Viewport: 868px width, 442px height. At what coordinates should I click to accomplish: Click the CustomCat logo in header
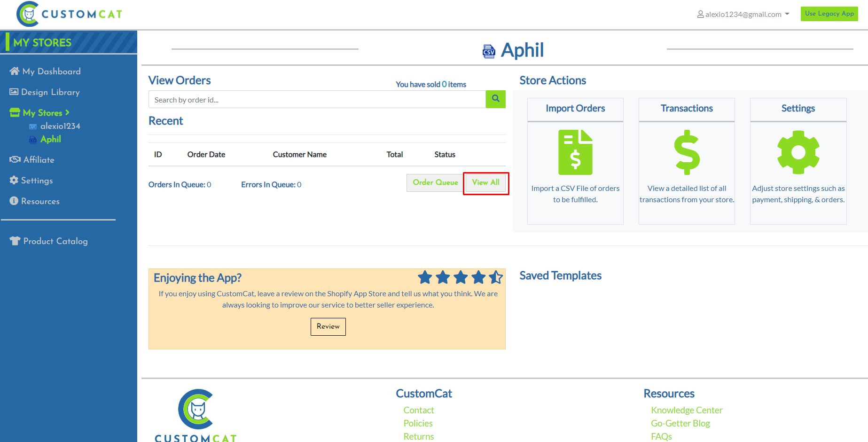[x=70, y=14]
